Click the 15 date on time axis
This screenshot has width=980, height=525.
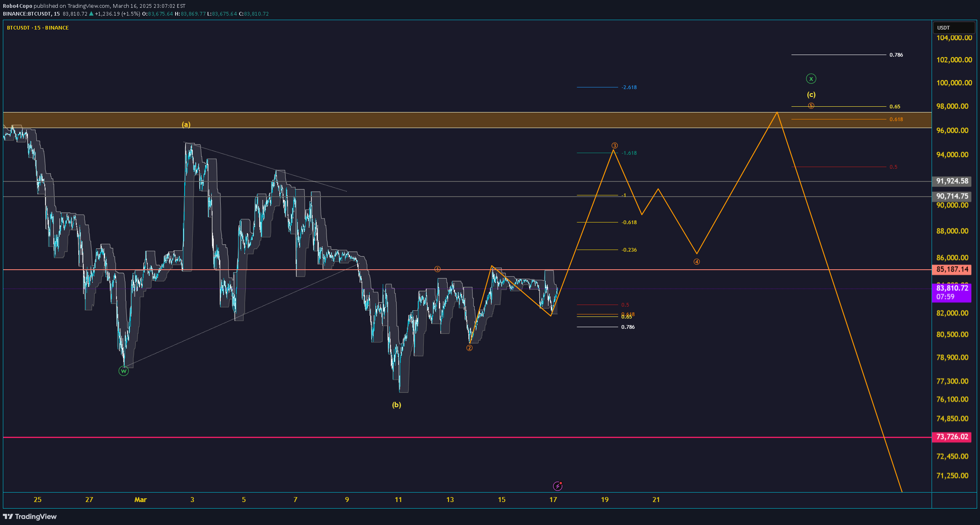pyautogui.click(x=502, y=500)
